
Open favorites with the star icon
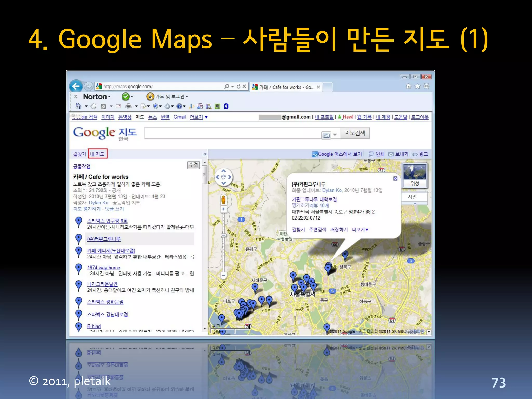click(417, 86)
